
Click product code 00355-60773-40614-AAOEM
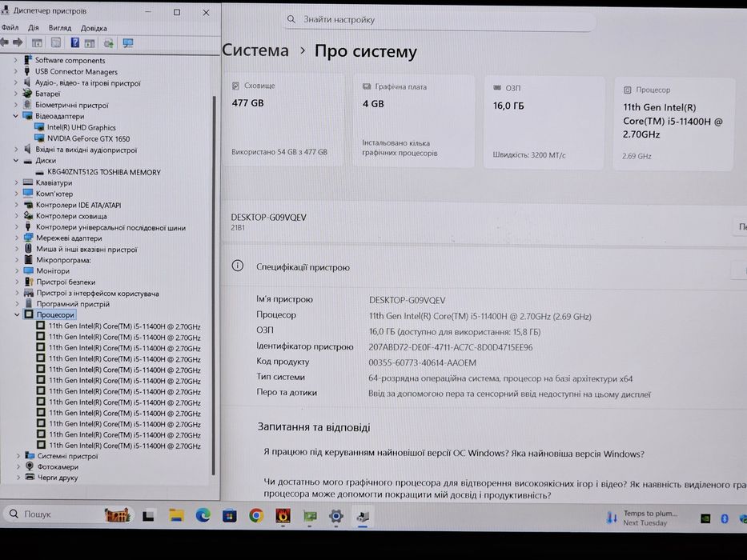[422, 362]
